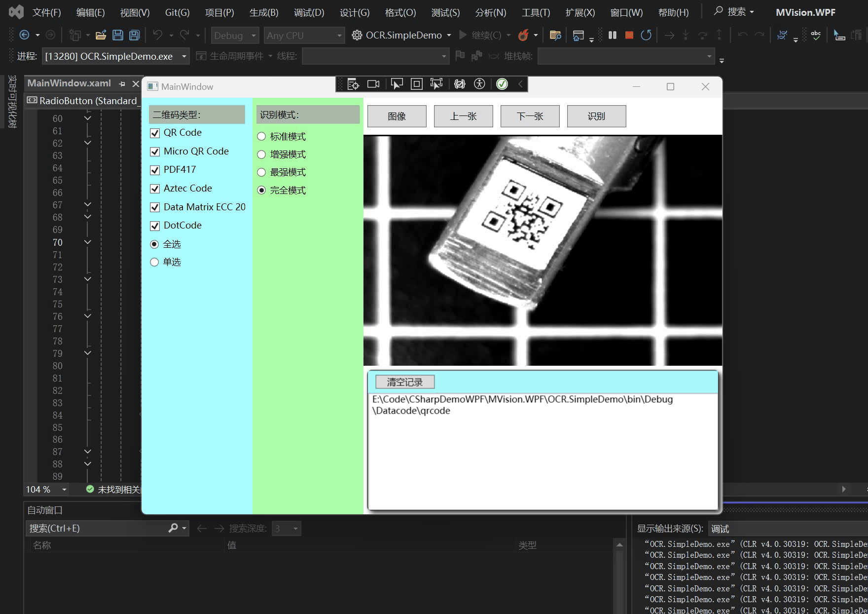Open the solution configuration Debug dropdown

(235, 35)
